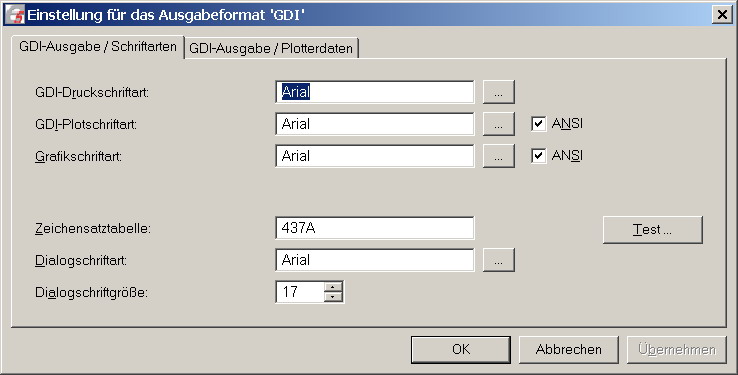Open font browser for Dialogschriftart

click(498, 260)
